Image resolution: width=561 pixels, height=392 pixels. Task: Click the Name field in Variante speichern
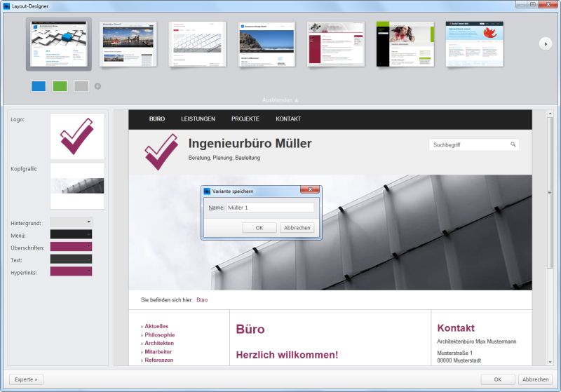coord(270,208)
